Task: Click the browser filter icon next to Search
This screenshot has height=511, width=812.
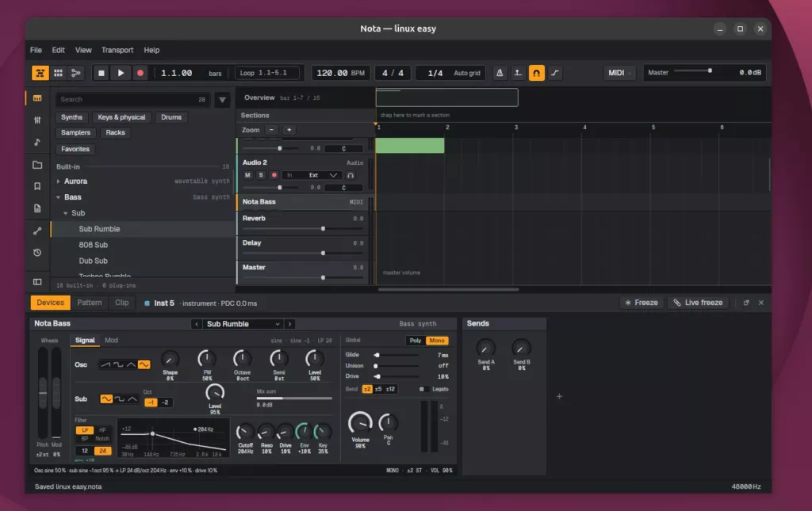Action: coord(222,100)
